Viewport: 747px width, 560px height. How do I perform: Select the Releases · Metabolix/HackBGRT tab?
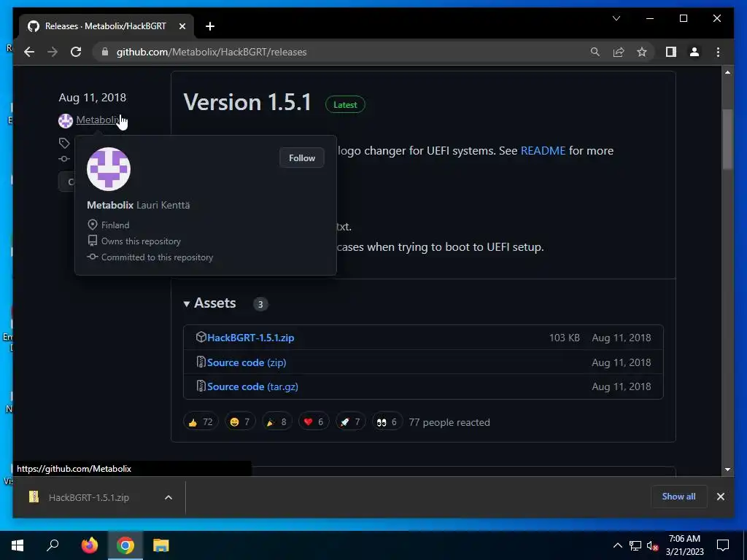click(x=107, y=26)
